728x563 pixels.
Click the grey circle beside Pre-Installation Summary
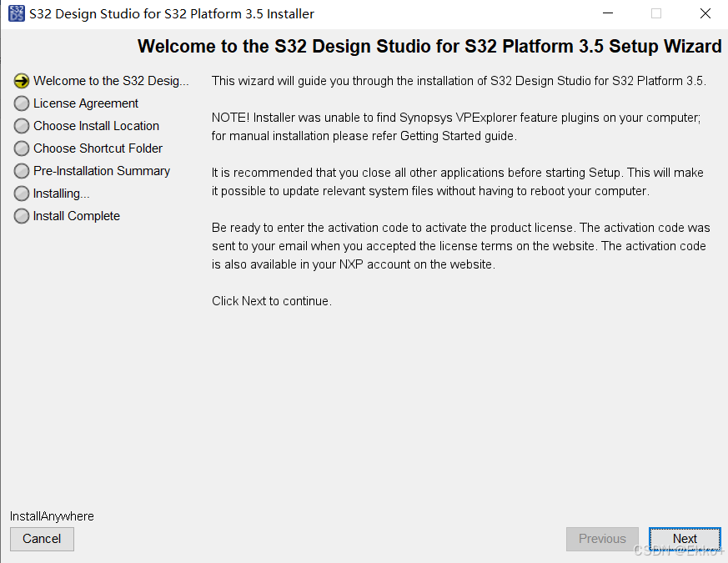point(22,171)
